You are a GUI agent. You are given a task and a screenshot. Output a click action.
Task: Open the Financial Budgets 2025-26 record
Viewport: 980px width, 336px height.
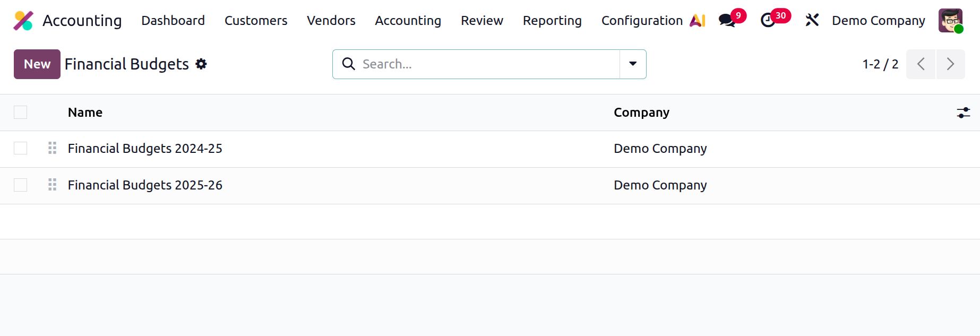point(145,185)
